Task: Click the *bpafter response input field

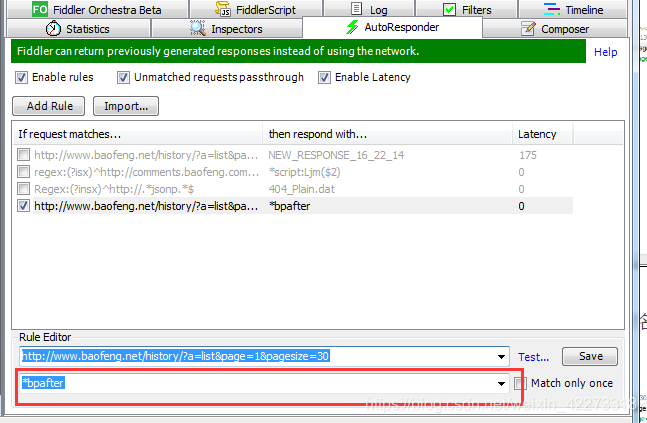Action: (x=264, y=383)
